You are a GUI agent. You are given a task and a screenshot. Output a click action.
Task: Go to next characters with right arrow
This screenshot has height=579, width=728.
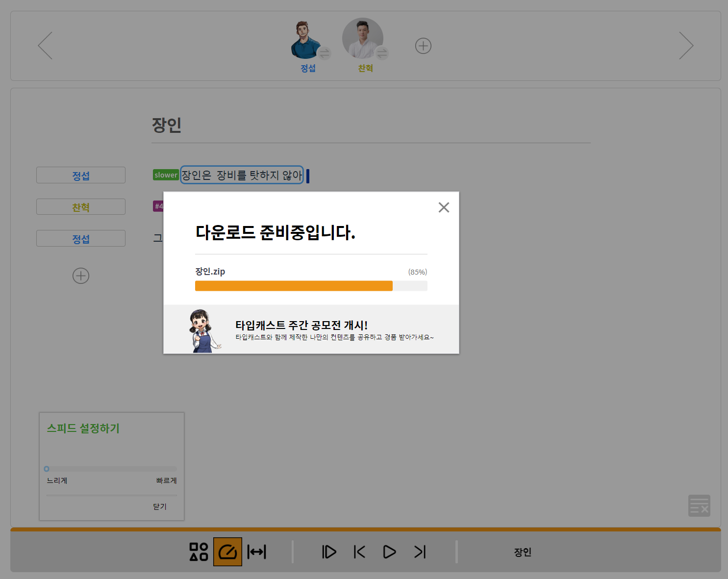coord(686,46)
